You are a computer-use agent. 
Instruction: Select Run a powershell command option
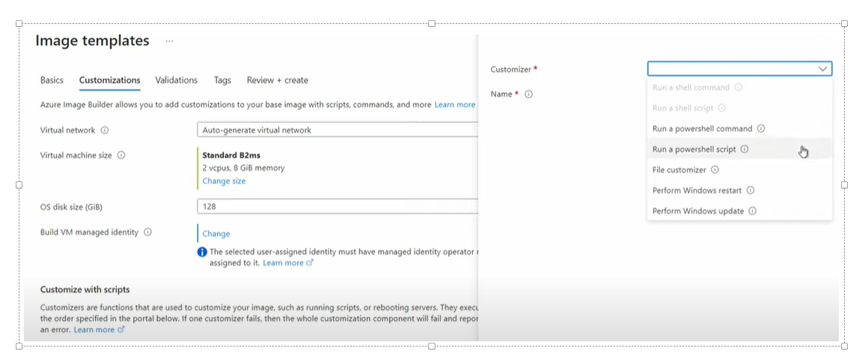pos(739,129)
